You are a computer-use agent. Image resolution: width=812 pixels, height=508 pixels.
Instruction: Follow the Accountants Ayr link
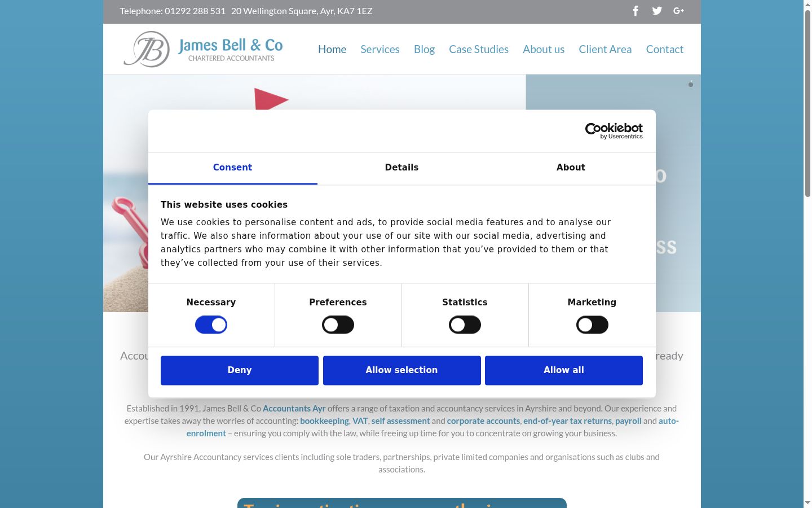coord(294,408)
